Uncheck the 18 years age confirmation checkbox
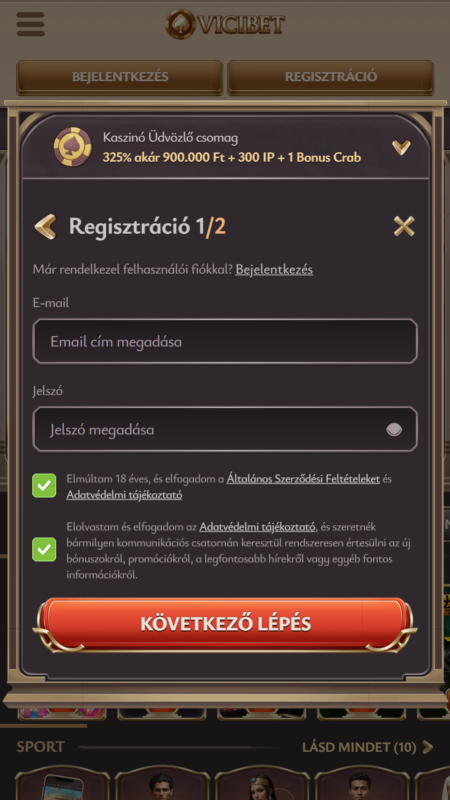This screenshot has height=800, width=450. click(x=44, y=486)
